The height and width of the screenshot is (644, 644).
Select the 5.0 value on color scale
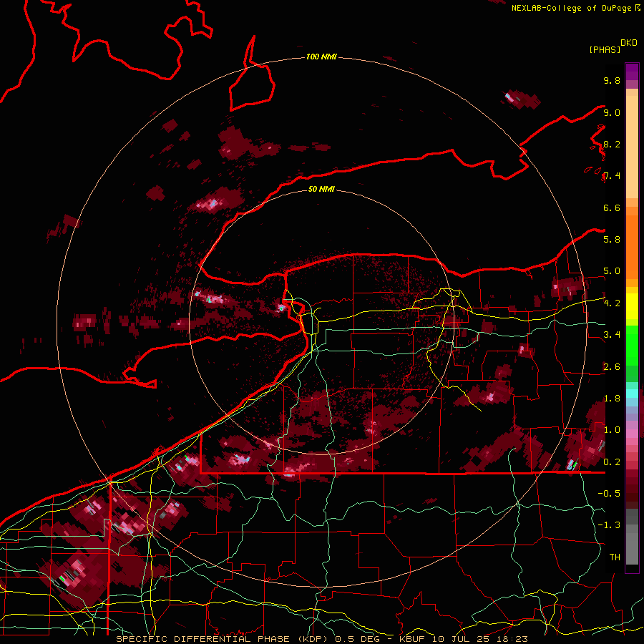(x=612, y=271)
